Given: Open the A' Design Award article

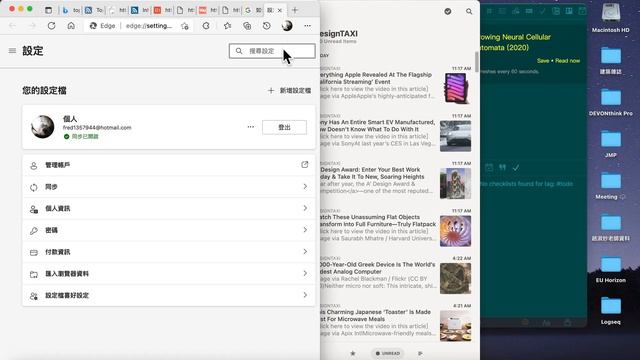Looking at the screenshot, I should [396, 180].
